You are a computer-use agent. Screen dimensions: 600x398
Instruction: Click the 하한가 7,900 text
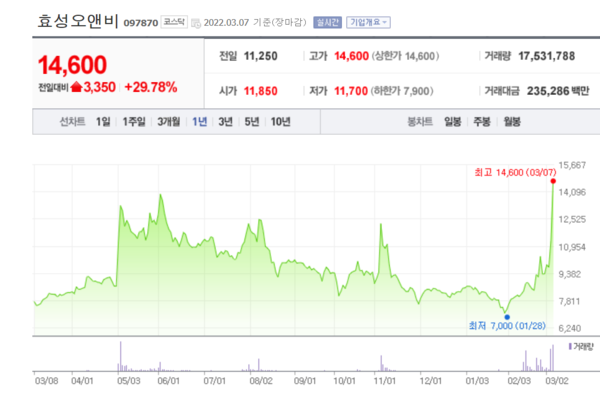402,91
